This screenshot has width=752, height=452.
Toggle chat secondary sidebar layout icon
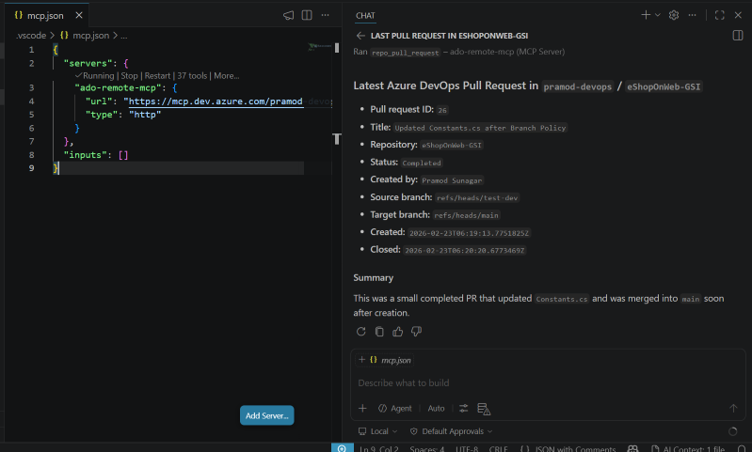coord(738,36)
